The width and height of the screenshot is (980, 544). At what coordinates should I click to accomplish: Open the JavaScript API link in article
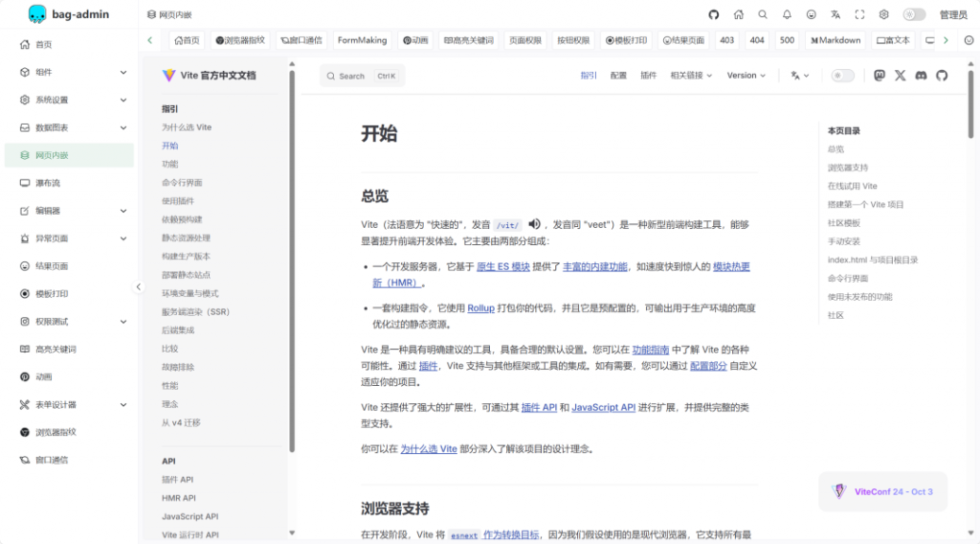click(x=603, y=407)
